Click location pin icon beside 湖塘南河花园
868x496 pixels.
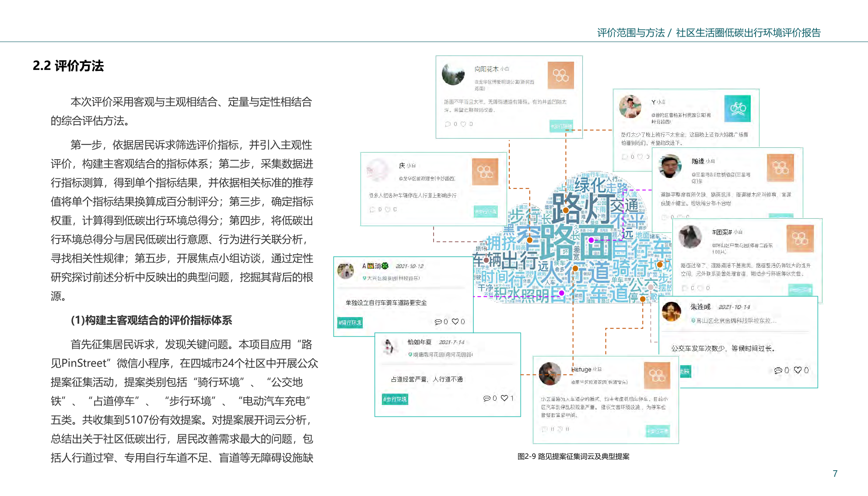tap(410, 354)
